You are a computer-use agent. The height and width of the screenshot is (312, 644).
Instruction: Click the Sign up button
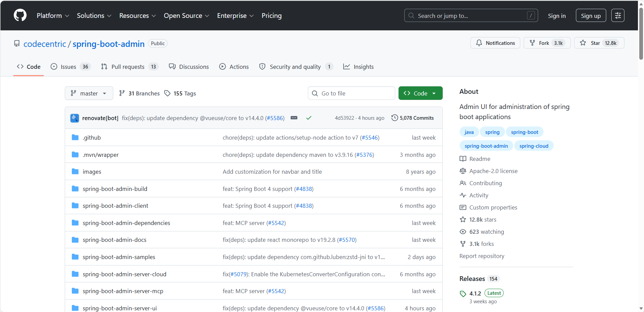coord(591,16)
